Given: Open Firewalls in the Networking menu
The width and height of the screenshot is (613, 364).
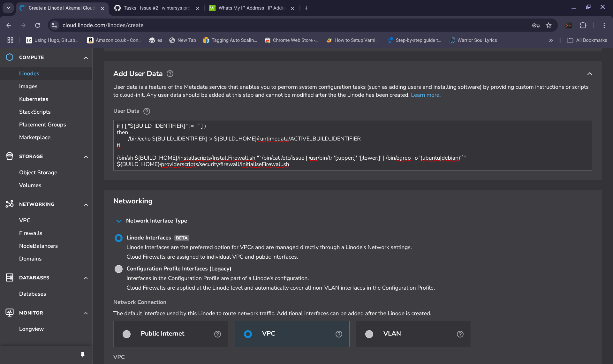Looking at the screenshot, I should click(31, 233).
